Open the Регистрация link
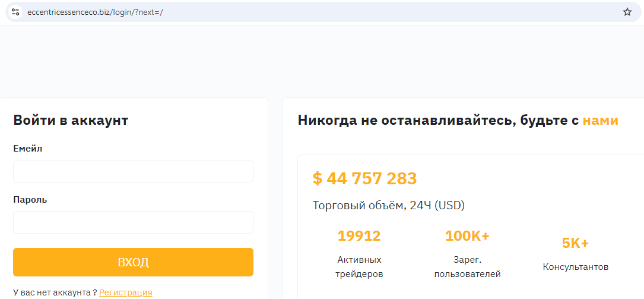Viewport: 644px width, 299px height. (126, 292)
